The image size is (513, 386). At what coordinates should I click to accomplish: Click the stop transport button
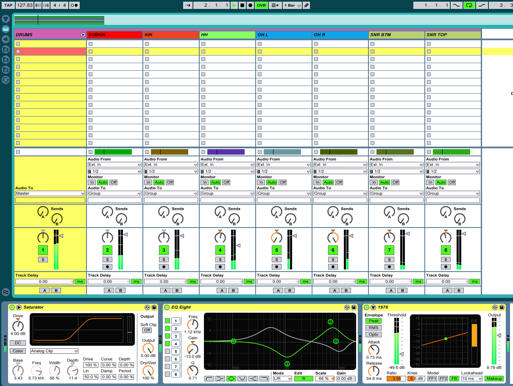(242, 5)
